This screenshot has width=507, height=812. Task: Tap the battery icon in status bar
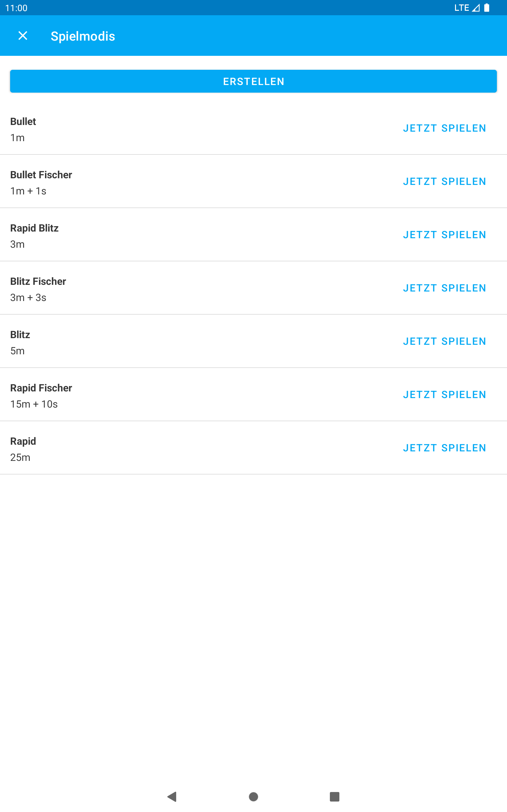pyautogui.click(x=486, y=8)
